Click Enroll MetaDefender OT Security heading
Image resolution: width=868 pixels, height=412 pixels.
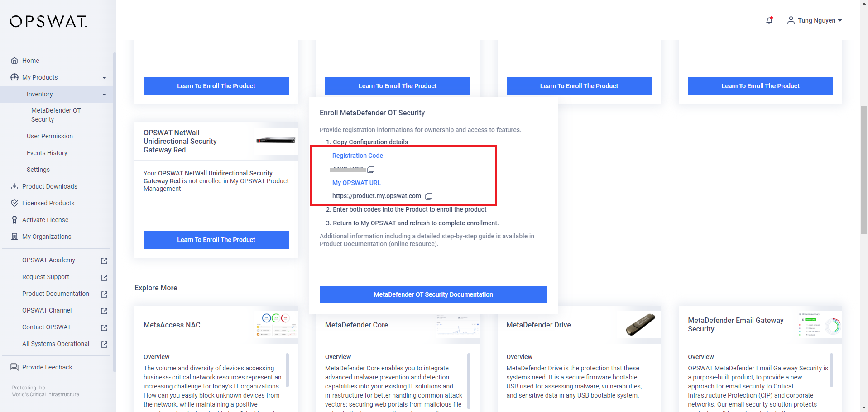(x=372, y=113)
